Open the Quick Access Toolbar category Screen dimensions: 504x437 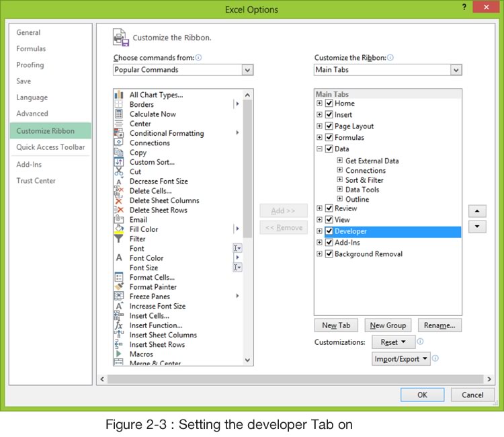(50, 147)
